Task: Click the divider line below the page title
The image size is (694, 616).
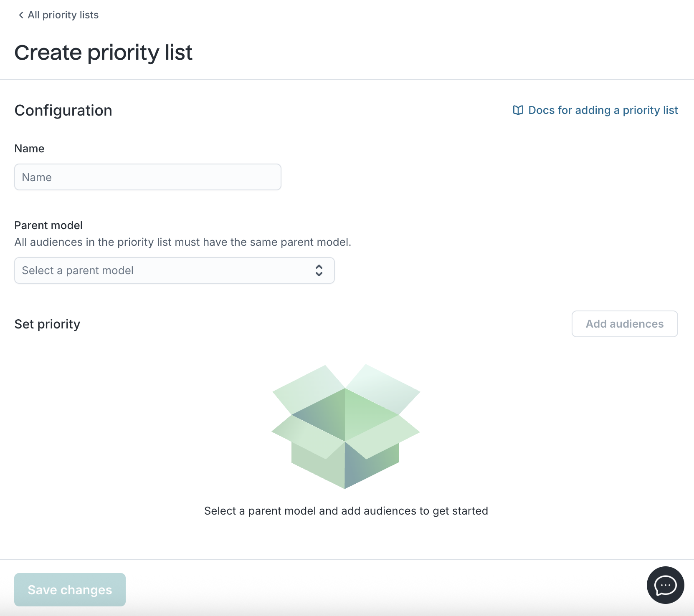Action: [347, 79]
